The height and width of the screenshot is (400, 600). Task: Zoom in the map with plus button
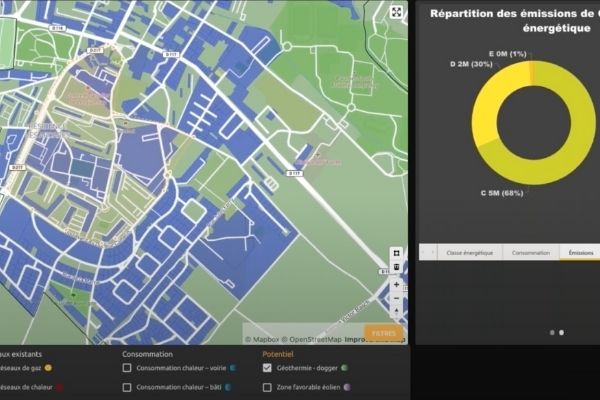point(396,285)
